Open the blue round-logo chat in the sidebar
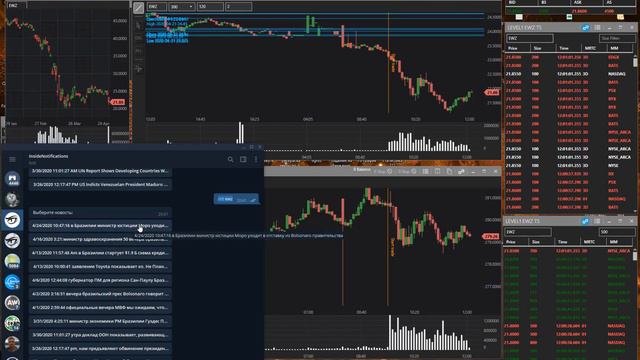Image resolution: width=640 pixels, height=360 pixels. click(x=12, y=282)
